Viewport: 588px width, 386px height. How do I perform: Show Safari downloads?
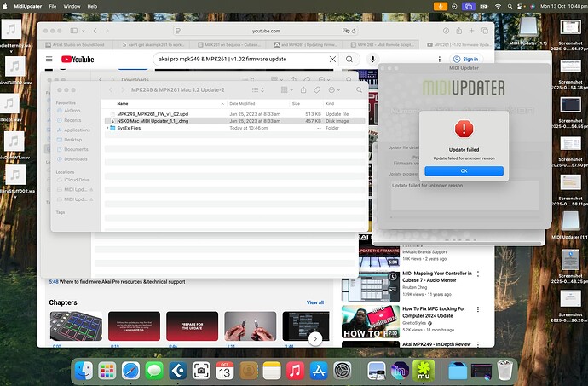[x=446, y=31]
